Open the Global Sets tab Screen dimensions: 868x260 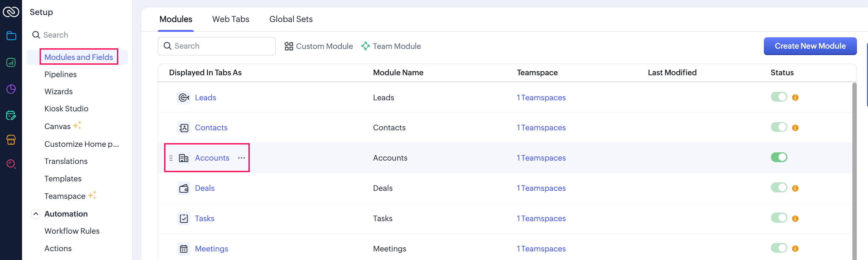[290, 19]
